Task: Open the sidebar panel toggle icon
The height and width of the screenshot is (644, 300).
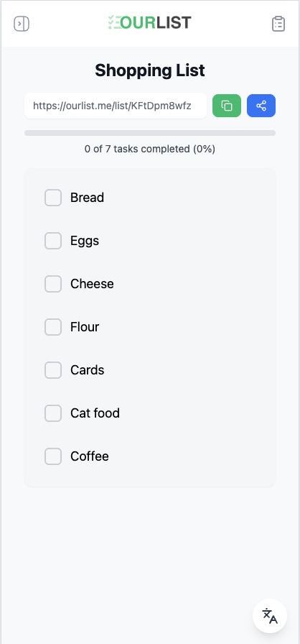Action: pos(22,24)
